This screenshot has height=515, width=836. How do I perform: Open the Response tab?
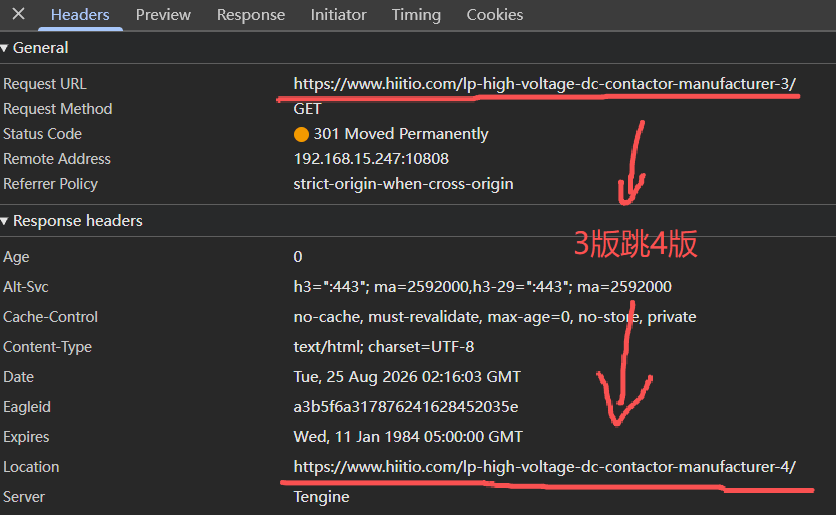click(x=251, y=15)
